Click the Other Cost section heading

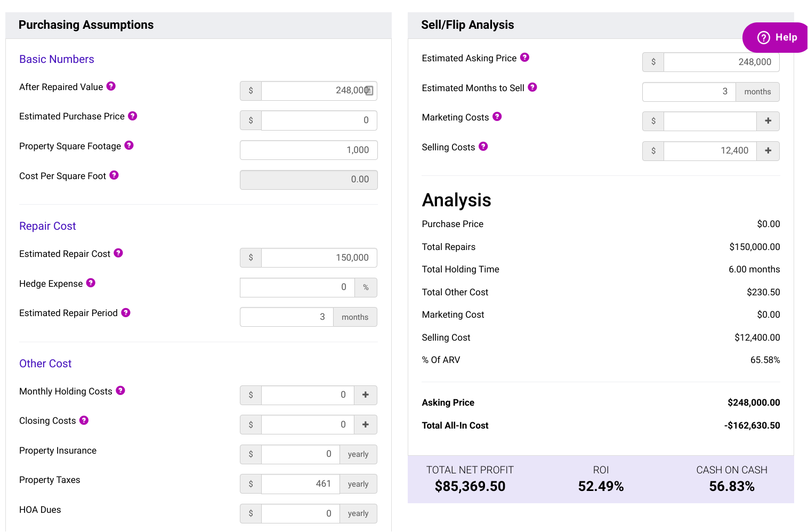pos(45,364)
